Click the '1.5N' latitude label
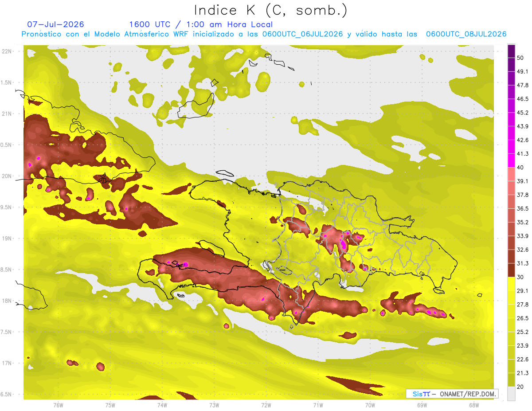This screenshot has height=411, width=532. [x=7, y=82]
